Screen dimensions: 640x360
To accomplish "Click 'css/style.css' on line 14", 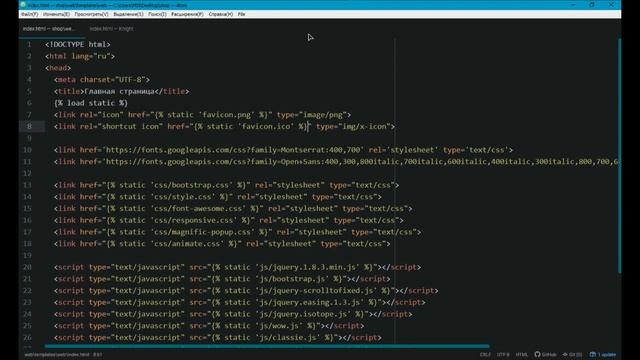I will point(183,197).
